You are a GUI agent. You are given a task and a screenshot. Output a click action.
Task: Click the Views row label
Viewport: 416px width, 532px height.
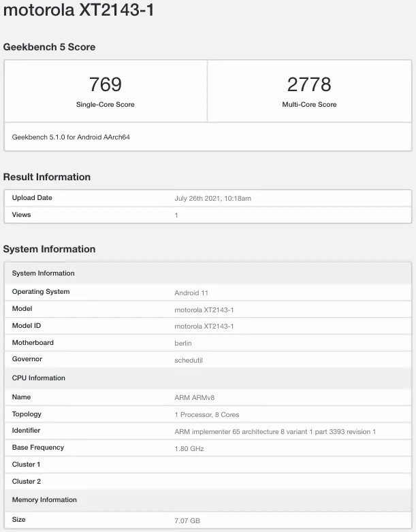click(21, 215)
